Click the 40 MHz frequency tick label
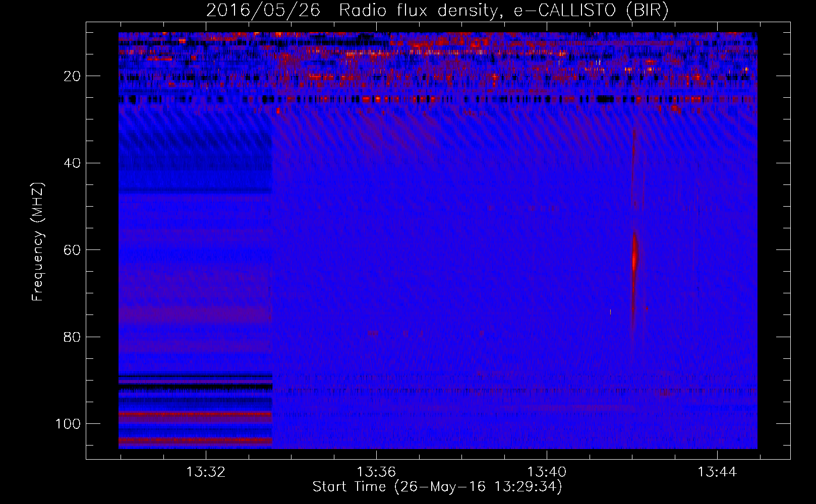This screenshot has width=816, height=504. pos(72,163)
